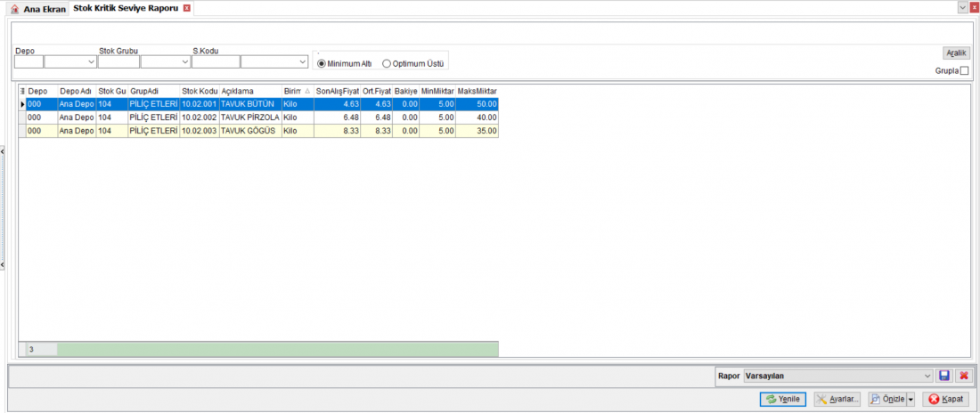The height and width of the screenshot is (413, 980).
Task: Click the 8.33 SonAlışFiyat value in TAVUK GÖGÜS row
Action: click(x=337, y=131)
